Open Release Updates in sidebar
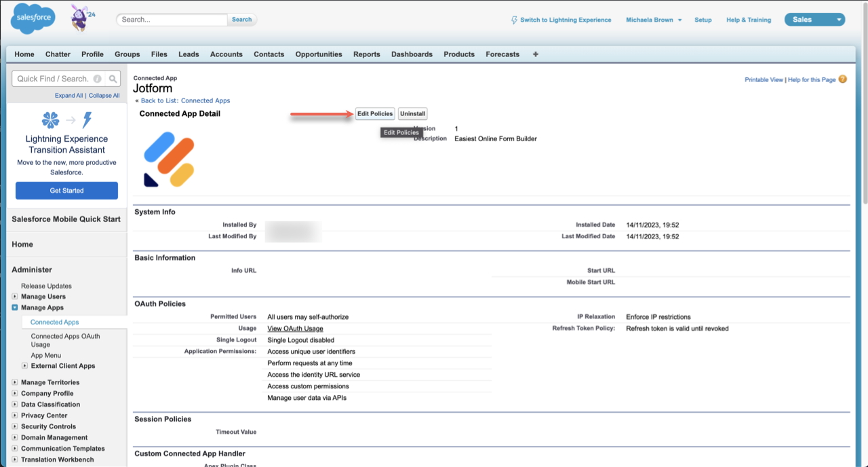 pos(46,286)
